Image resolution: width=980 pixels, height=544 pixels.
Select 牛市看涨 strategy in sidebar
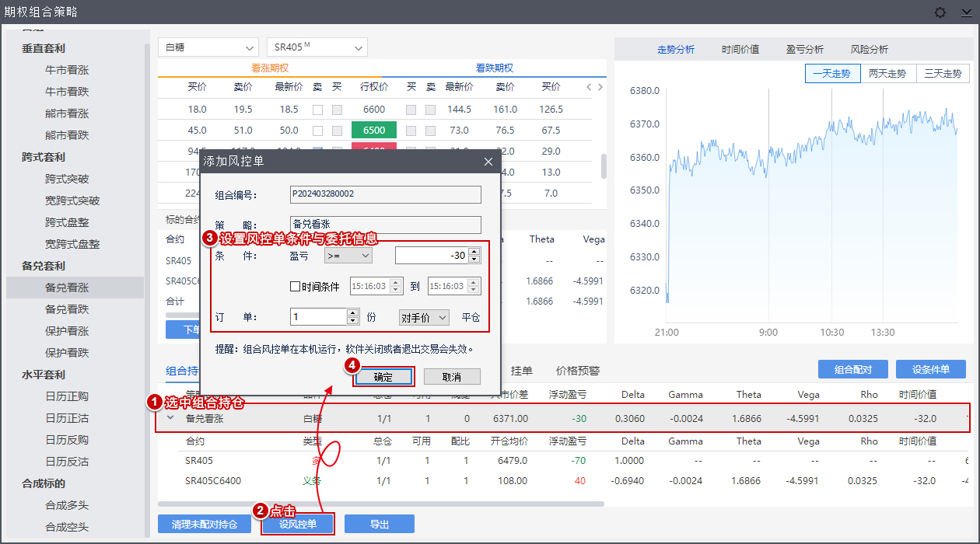pos(67,70)
